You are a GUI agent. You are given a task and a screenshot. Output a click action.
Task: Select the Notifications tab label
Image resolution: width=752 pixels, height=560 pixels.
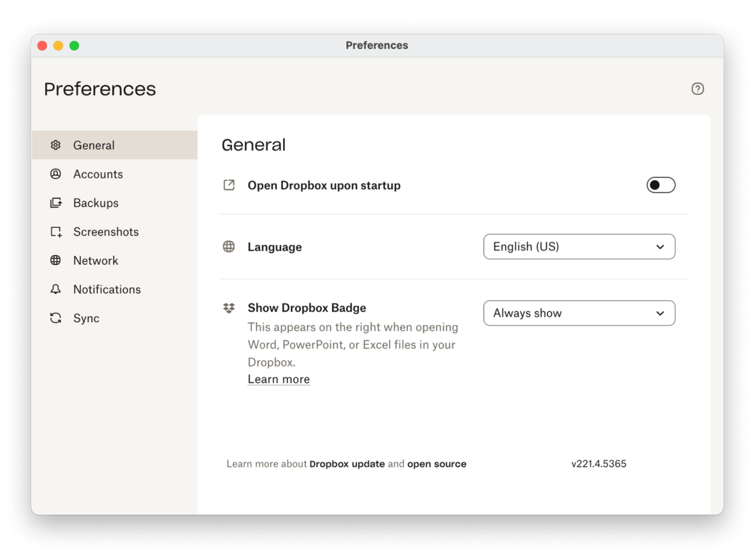point(107,289)
